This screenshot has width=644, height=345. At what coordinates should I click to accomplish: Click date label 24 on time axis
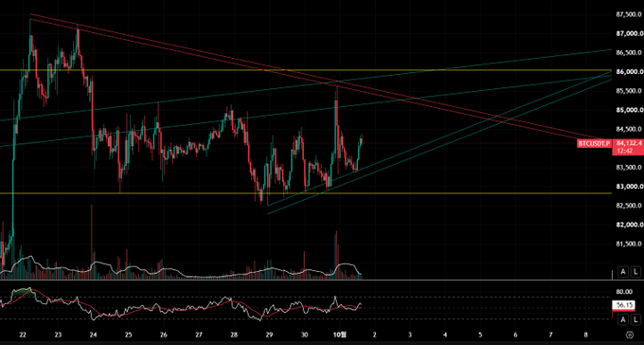coord(93,334)
